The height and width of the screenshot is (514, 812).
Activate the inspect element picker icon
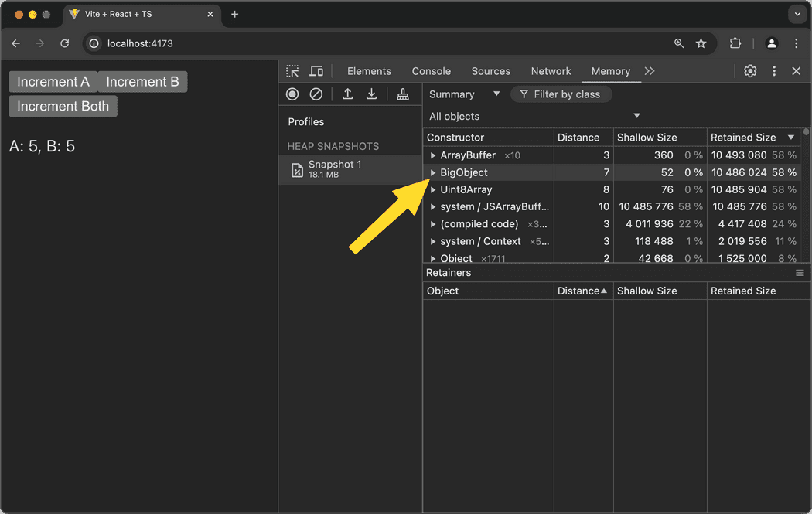click(292, 71)
